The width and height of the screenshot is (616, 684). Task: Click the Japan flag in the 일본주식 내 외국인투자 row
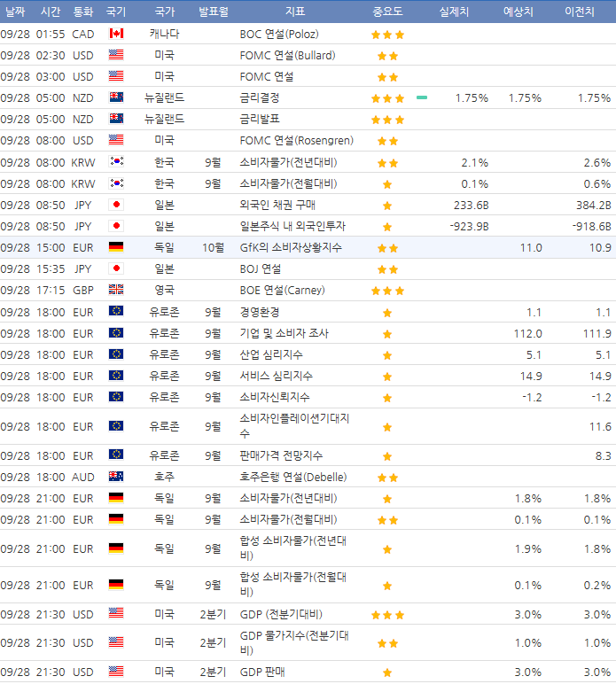116,226
